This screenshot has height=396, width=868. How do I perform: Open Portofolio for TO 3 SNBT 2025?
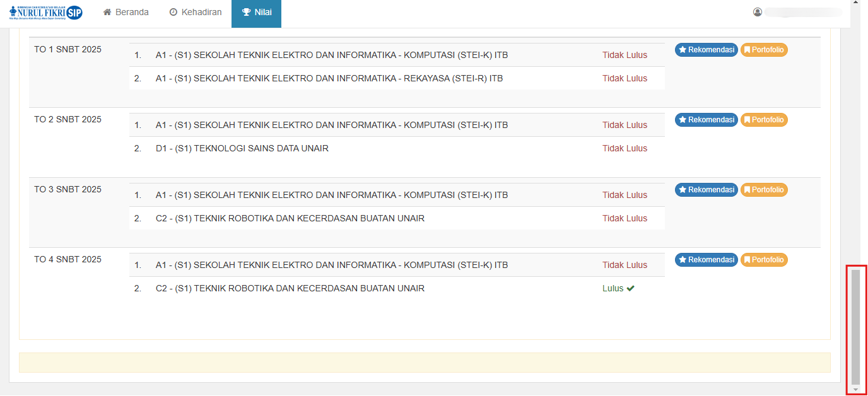(764, 190)
